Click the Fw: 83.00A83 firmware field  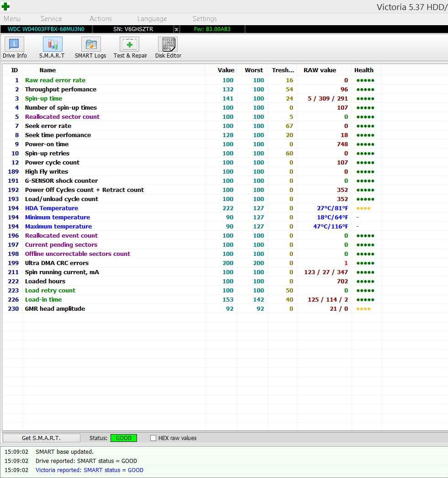click(212, 29)
